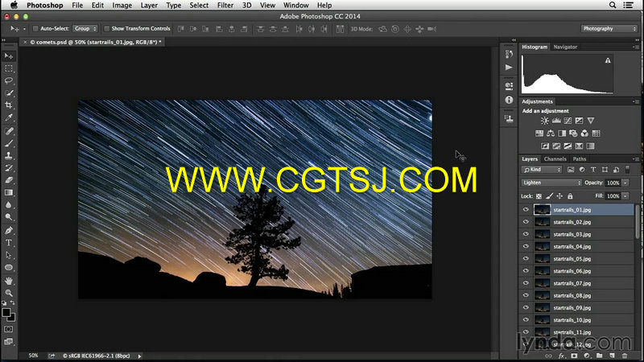This screenshot has width=644, height=362.
Task: Open the Layer menu
Action: tap(149, 6)
